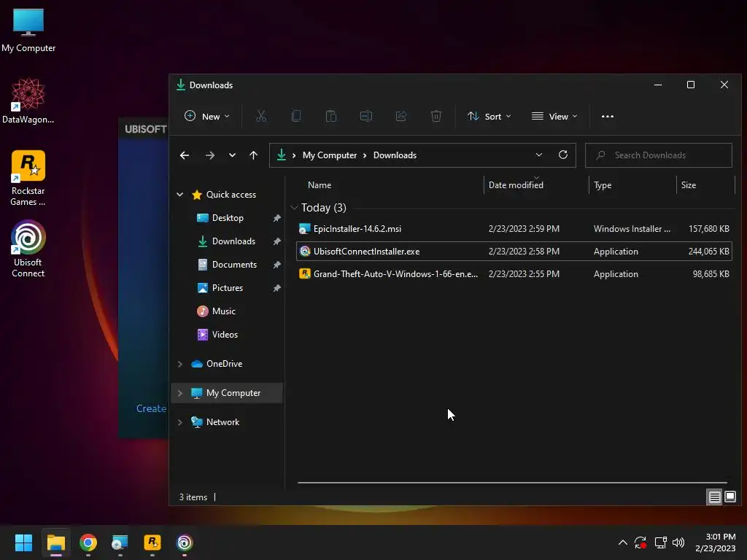Click the volume speaker tray icon

click(678, 542)
